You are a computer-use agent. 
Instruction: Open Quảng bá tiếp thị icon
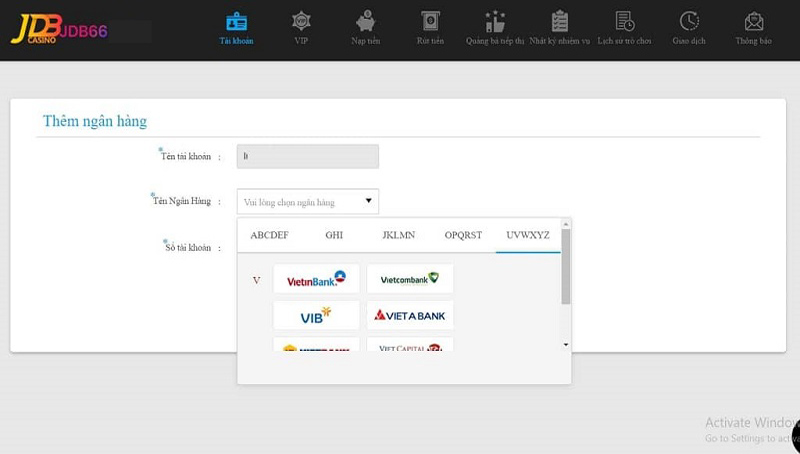[x=494, y=21]
